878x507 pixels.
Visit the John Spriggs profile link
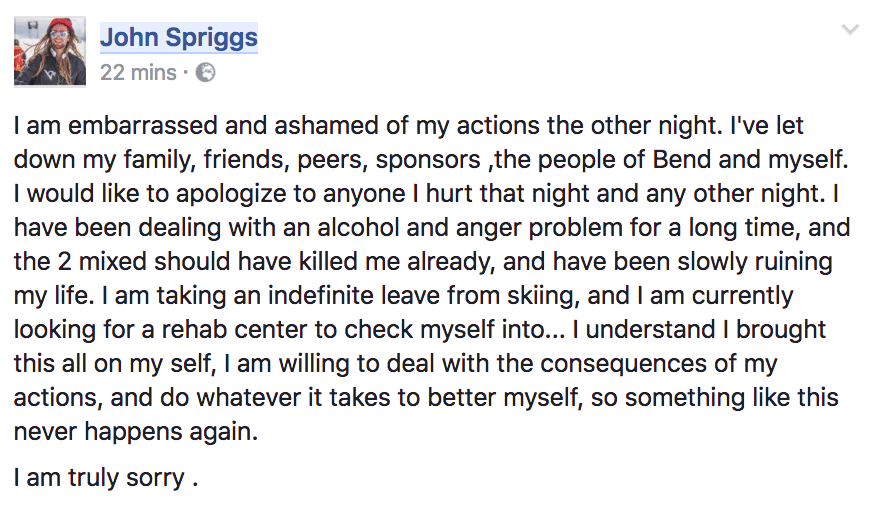(179, 38)
